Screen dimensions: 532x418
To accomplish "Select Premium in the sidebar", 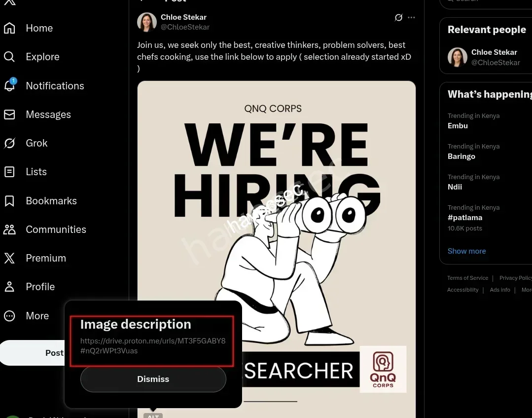I will tap(45, 258).
